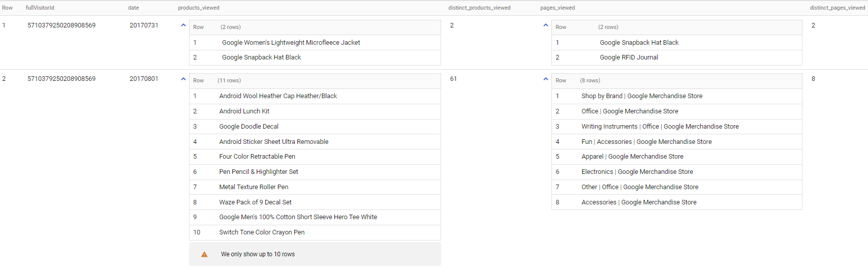Click the distinct_products_viewed column header
Image resolution: width=868 pixels, height=269 pixels.
(x=479, y=8)
